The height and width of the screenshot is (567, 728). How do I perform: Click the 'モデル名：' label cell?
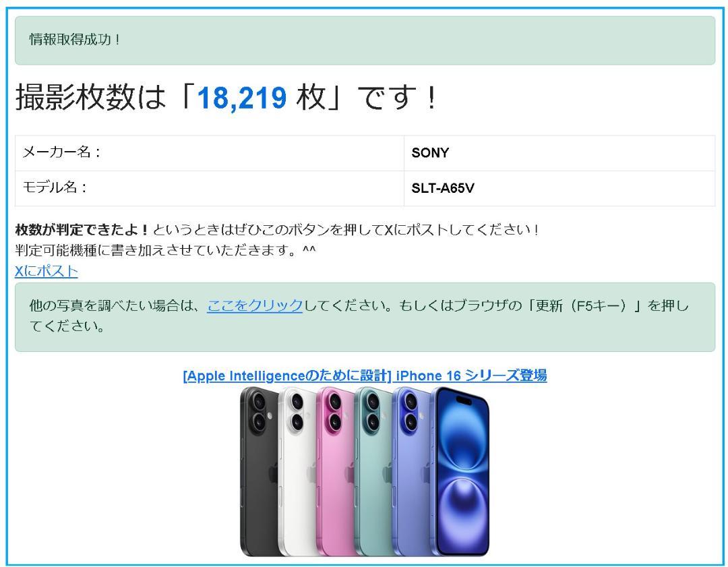(210, 188)
